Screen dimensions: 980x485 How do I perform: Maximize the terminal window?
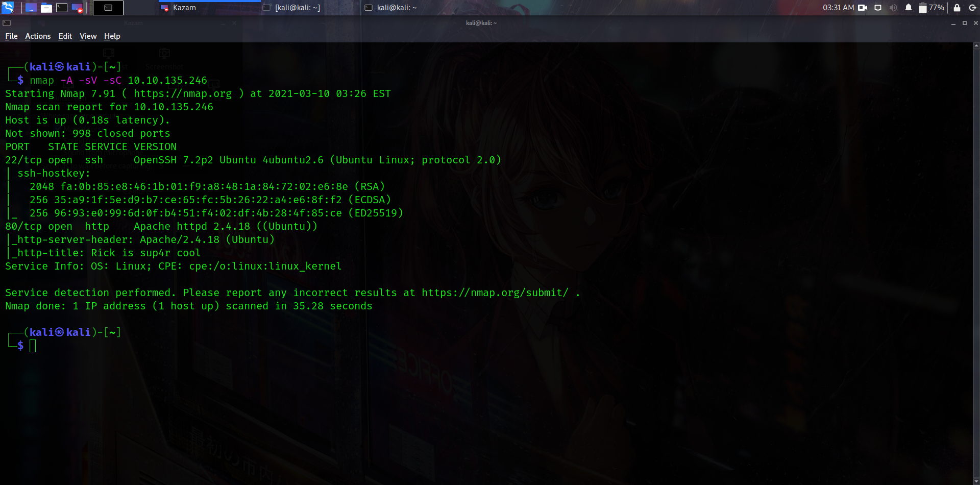[x=964, y=23]
